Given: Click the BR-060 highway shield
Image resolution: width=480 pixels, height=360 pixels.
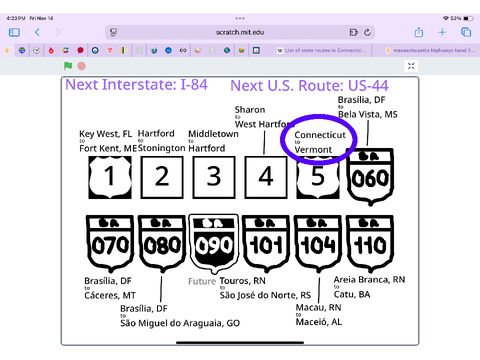Looking at the screenshot, I should click(x=370, y=177).
